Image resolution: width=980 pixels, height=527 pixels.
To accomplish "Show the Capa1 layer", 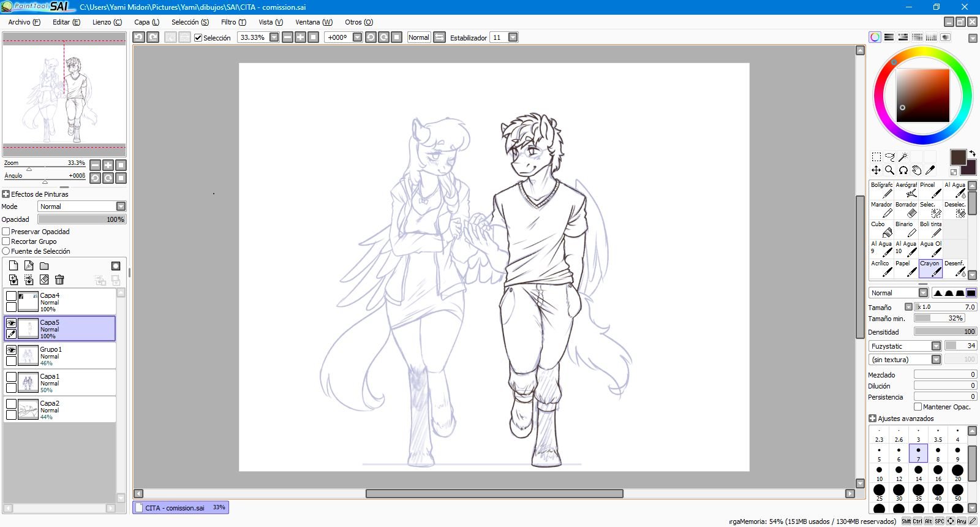I will tap(11, 376).
